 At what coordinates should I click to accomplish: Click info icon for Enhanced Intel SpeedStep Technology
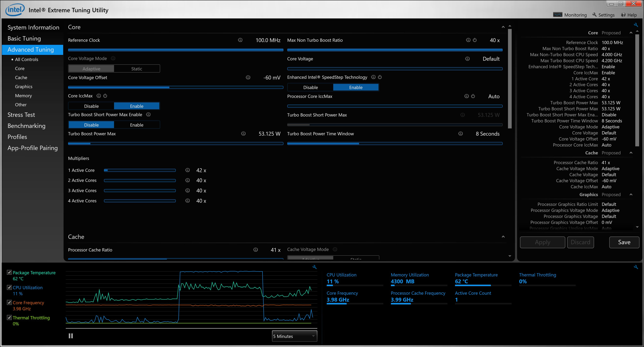tap(373, 77)
